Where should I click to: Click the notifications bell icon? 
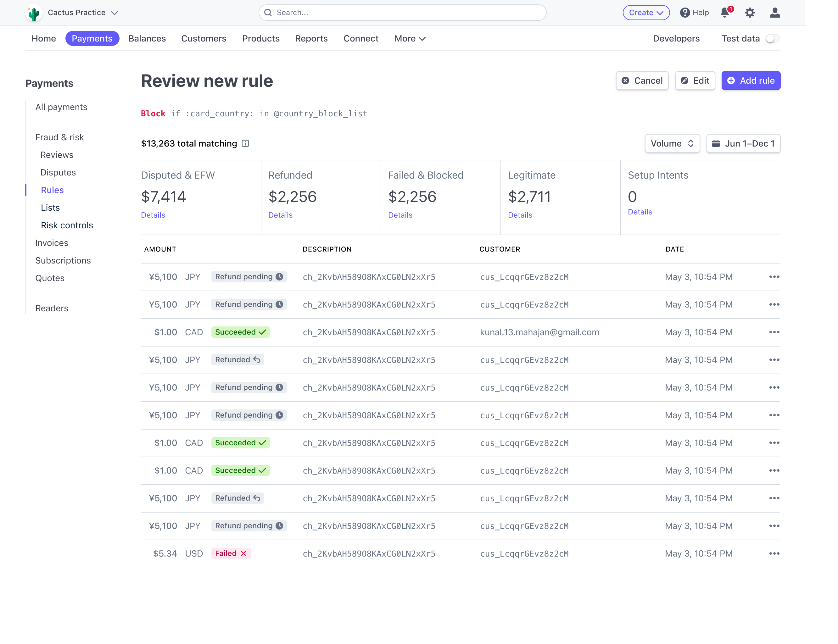point(724,13)
